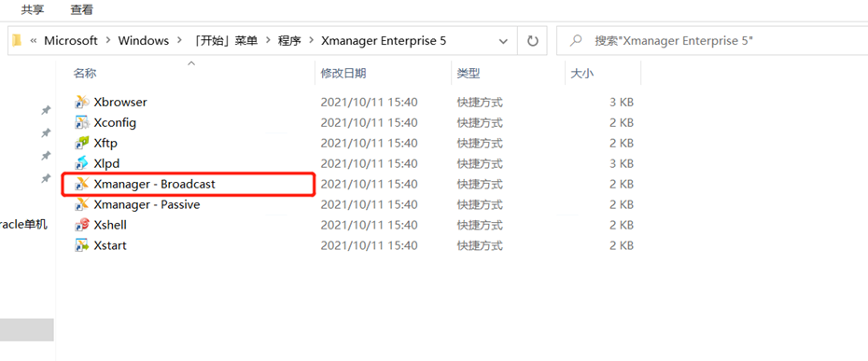Viewport: 868px width, 361px height.
Task: Click the Xconfig shortcut icon
Action: (x=82, y=122)
